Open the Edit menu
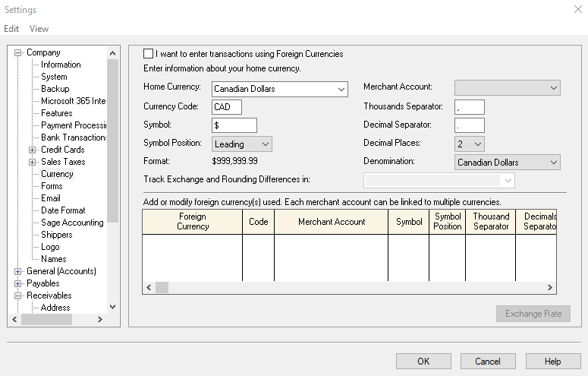This screenshot has height=376, width=588. pos(11,29)
